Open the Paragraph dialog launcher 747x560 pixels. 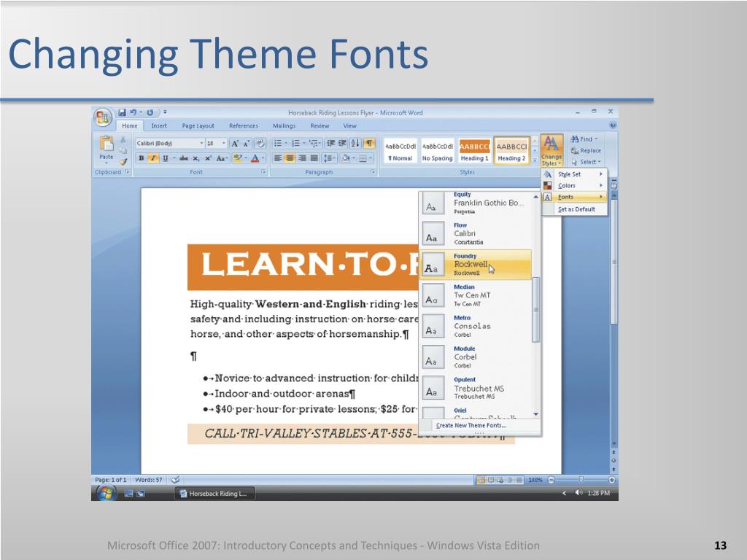pos(373,172)
